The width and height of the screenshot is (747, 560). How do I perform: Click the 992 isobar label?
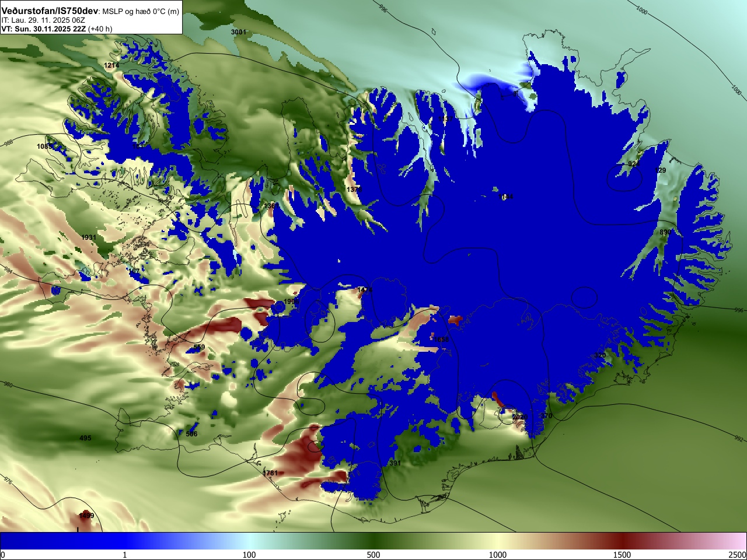click(x=738, y=439)
